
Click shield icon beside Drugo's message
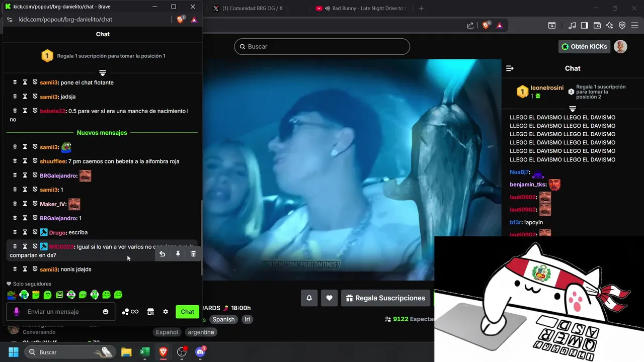coord(35,232)
